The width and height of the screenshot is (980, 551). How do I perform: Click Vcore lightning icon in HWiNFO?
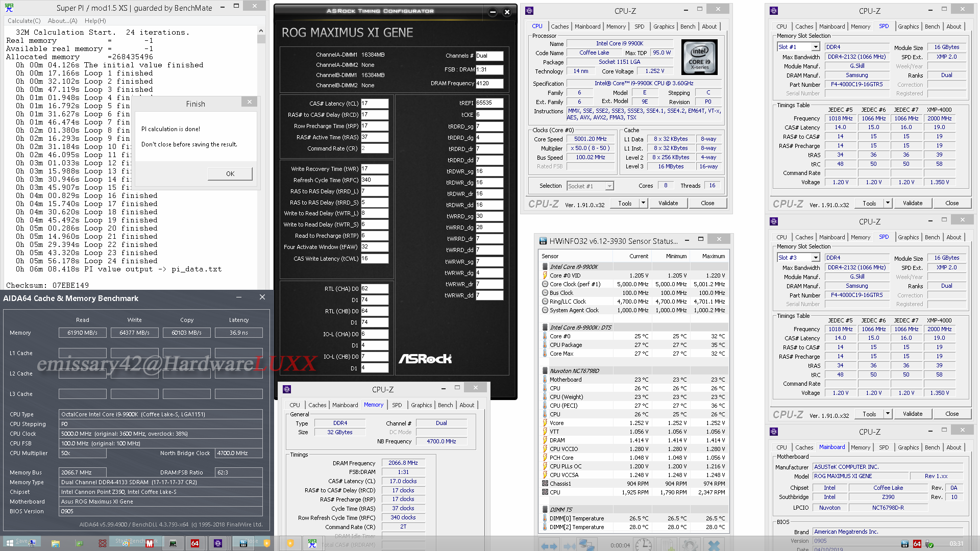(x=545, y=423)
